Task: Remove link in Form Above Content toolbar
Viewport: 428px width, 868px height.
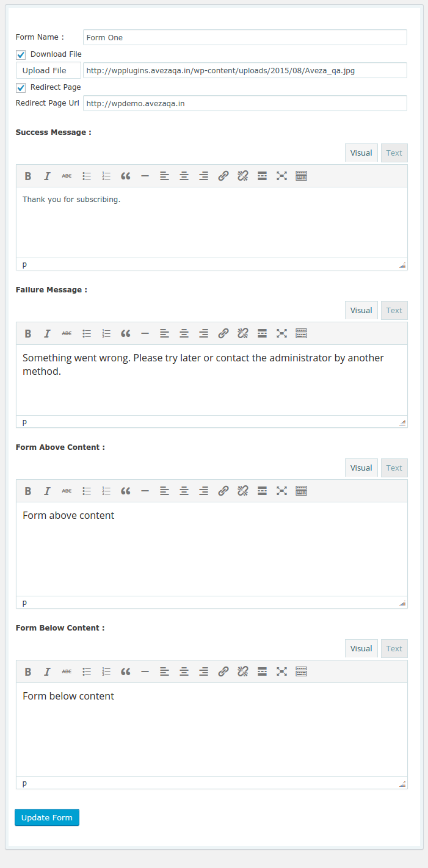Action: coord(242,491)
